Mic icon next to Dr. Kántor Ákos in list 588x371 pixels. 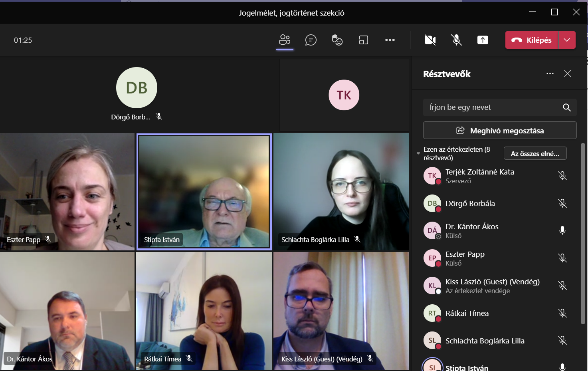click(562, 230)
